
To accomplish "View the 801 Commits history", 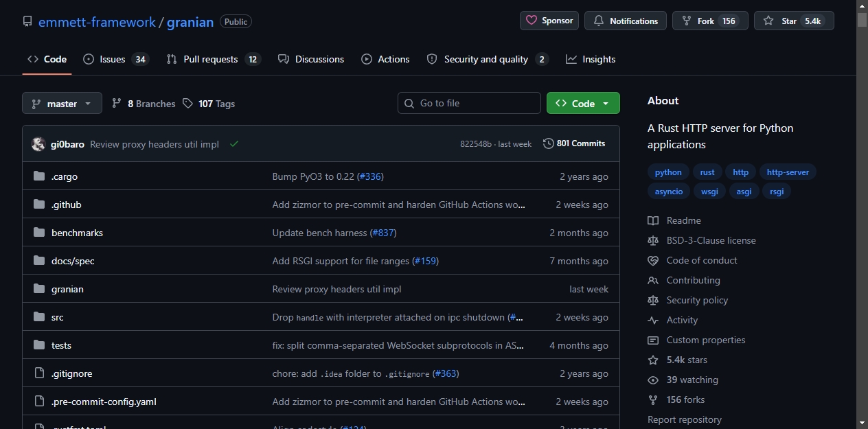I will pos(574,143).
